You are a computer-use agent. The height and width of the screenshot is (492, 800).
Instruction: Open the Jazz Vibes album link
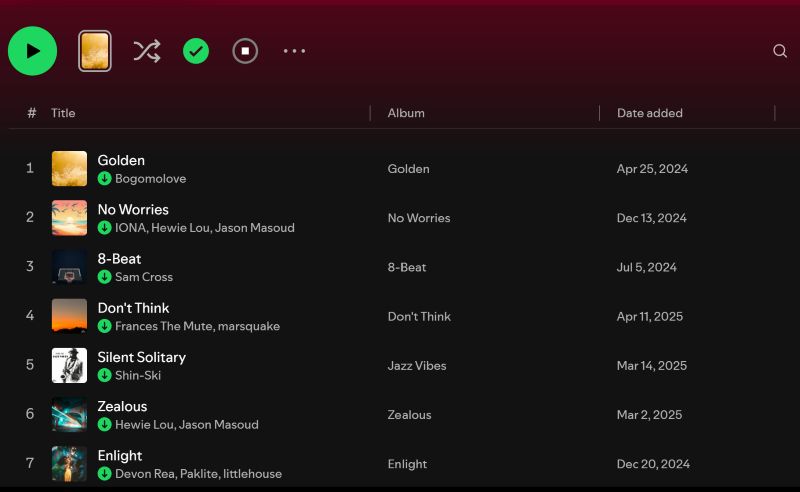click(417, 366)
